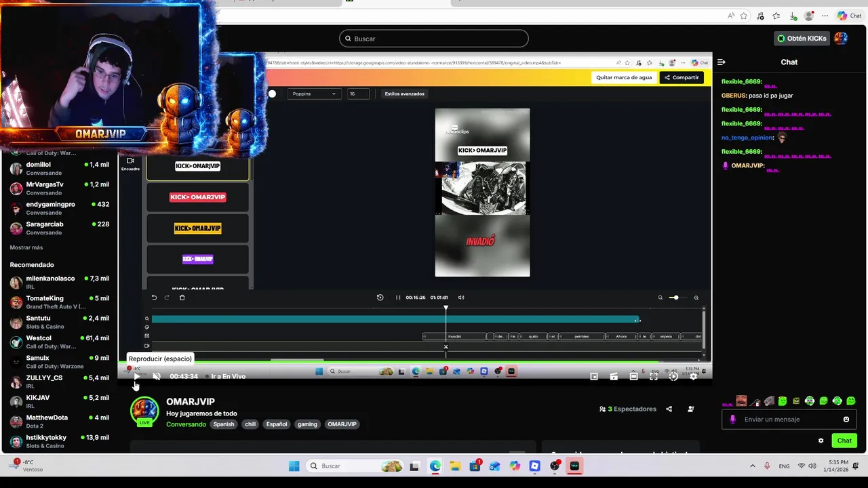Select the chill tag
The height and width of the screenshot is (488, 868).
point(250,424)
